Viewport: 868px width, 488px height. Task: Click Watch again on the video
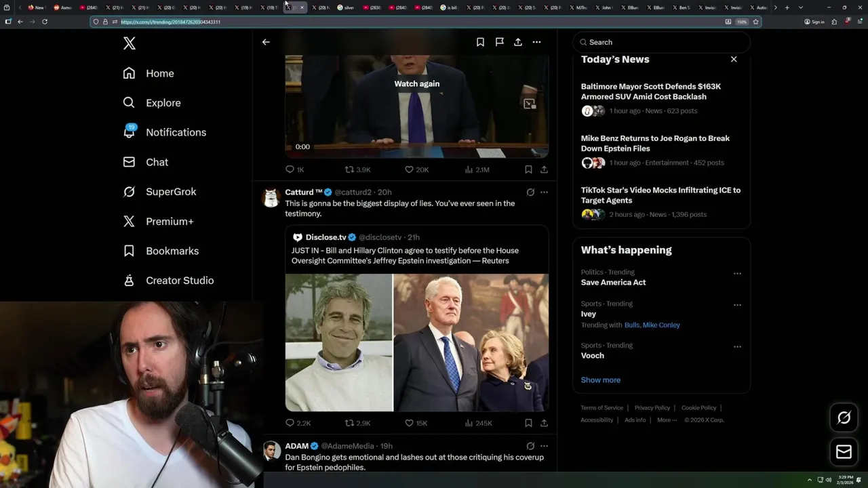(x=417, y=84)
